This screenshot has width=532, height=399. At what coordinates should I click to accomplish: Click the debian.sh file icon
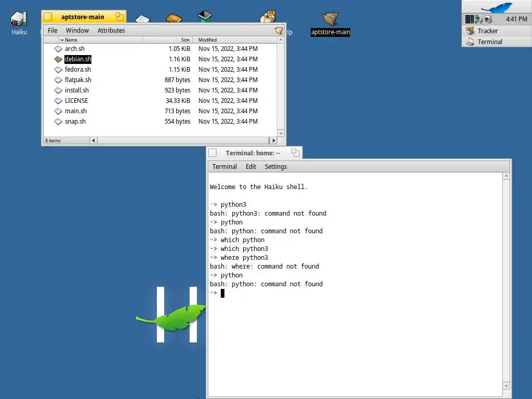click(58, 59)
